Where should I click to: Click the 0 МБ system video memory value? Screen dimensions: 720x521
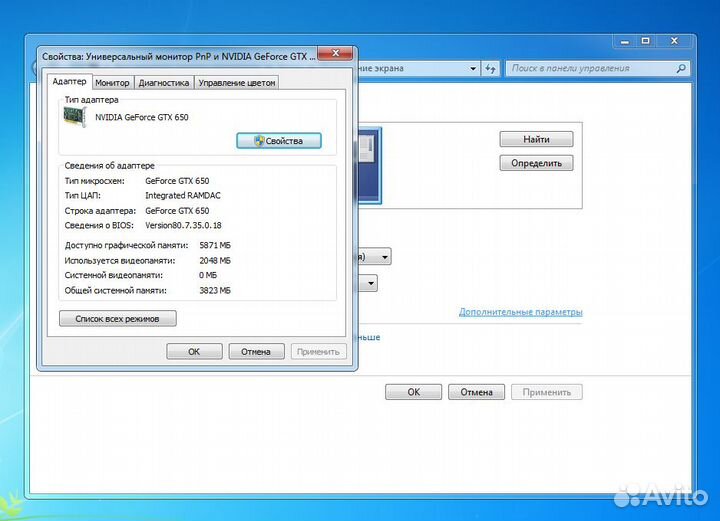pyautogui.click(x=208, y=275)
